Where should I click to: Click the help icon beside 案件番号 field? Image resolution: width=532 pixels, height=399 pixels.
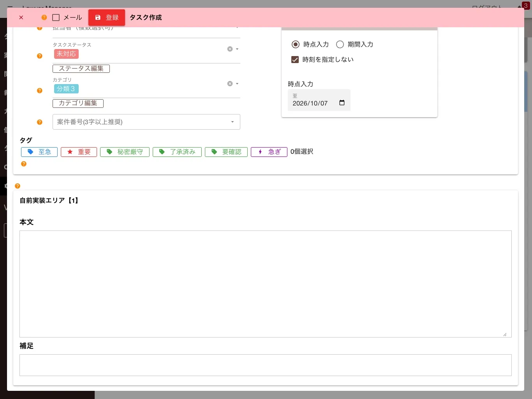click(x=39, y=122)
